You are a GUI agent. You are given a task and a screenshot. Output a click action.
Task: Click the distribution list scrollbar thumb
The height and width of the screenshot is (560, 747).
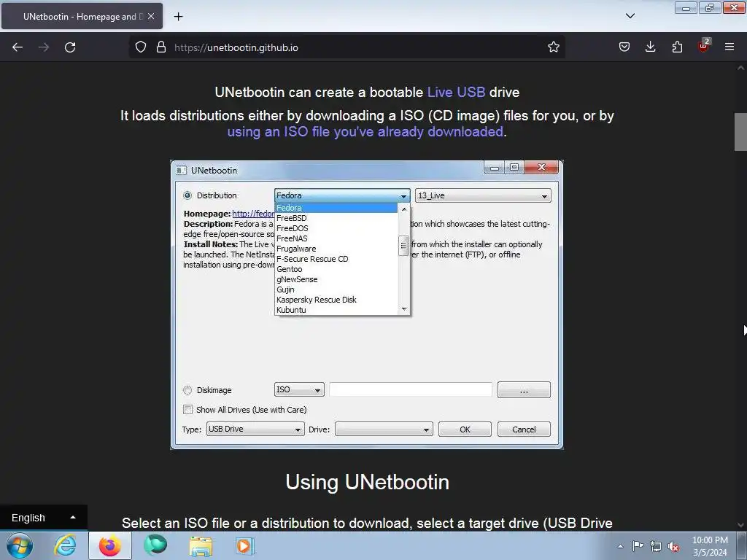coord(403,246)
